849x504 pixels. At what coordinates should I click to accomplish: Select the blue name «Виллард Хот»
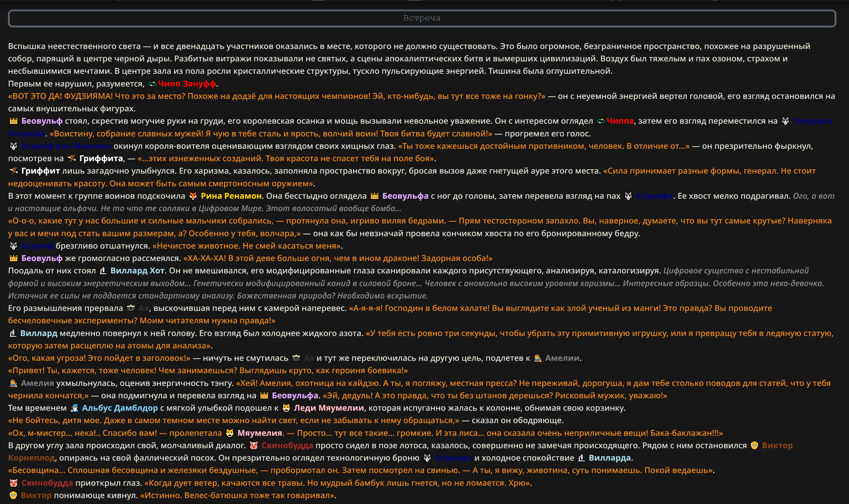coord(137,271)
